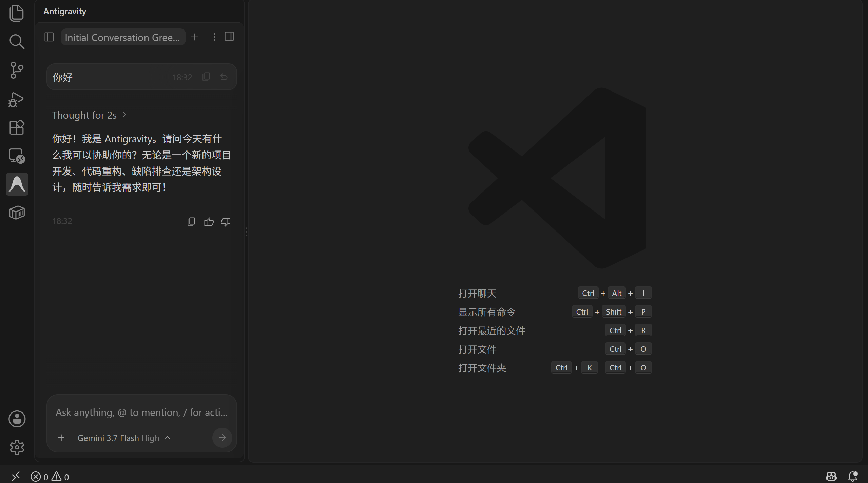868x483 pixels.
Task: Select the Initial Conversation Gree... tab
Action: pos(123,37)
